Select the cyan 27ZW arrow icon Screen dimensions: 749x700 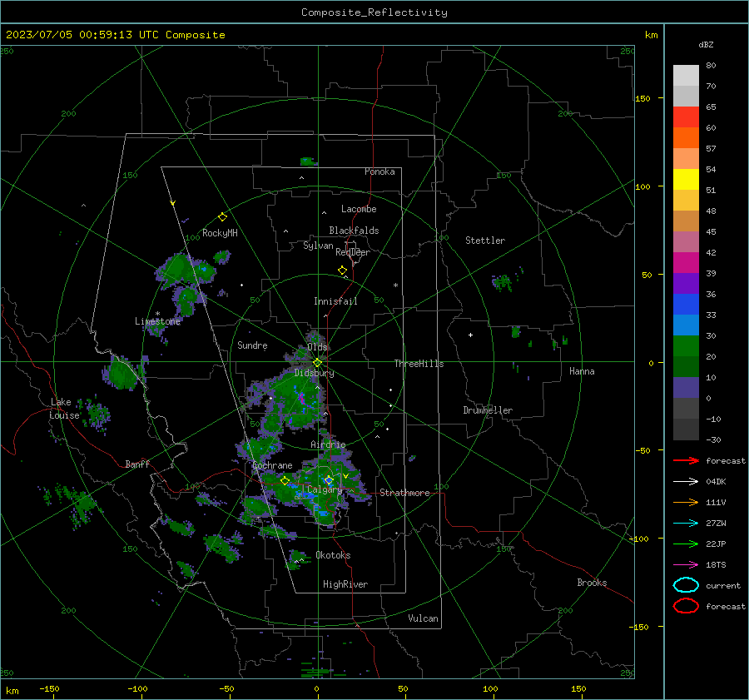pos(686,524)
